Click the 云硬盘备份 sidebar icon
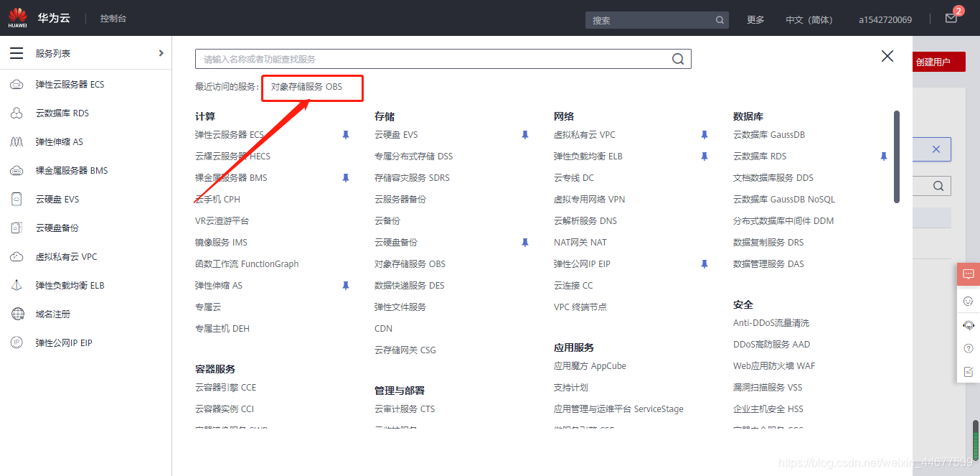Image resolution: width=980 pixels, height=476 pixels. click(17, 228)
